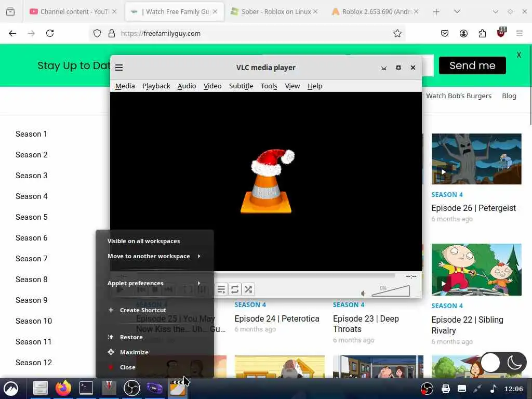The height and width of the screenshot is (399, 532).
Task: Click the OBS tray icon
Action: coord(427,389)
